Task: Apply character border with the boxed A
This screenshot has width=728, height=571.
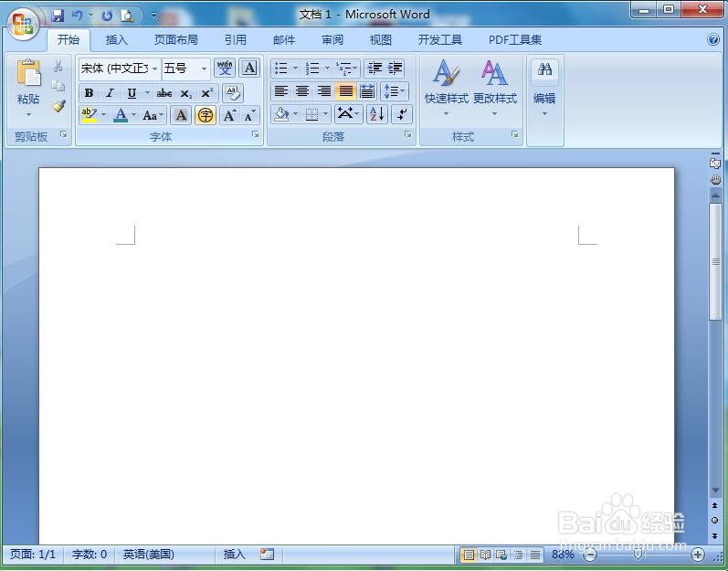Action: (249, 69)
